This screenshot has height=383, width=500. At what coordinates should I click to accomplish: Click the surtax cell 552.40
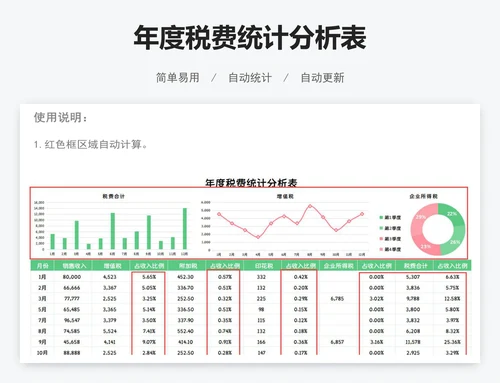coord(186,331)
